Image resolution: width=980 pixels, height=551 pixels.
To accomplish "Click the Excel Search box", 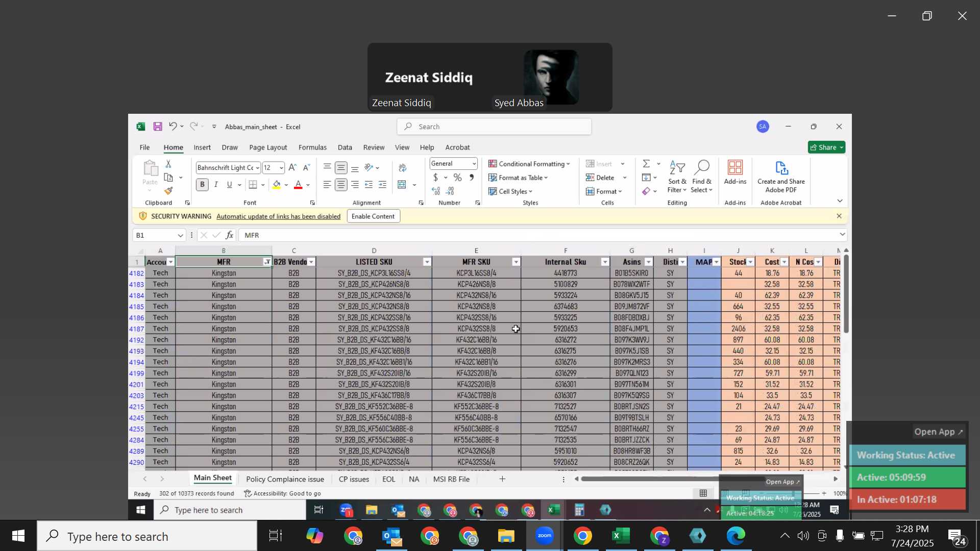I will (x=494, y=127).
